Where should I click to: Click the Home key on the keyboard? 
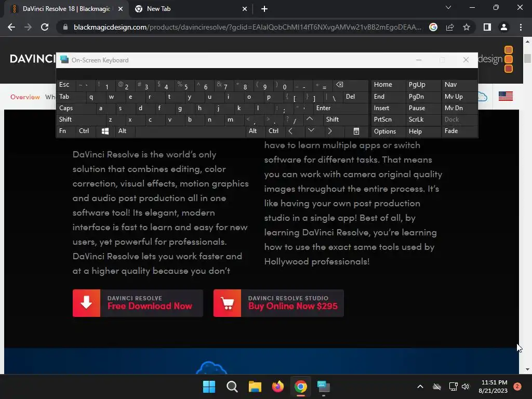coord(388,85)
